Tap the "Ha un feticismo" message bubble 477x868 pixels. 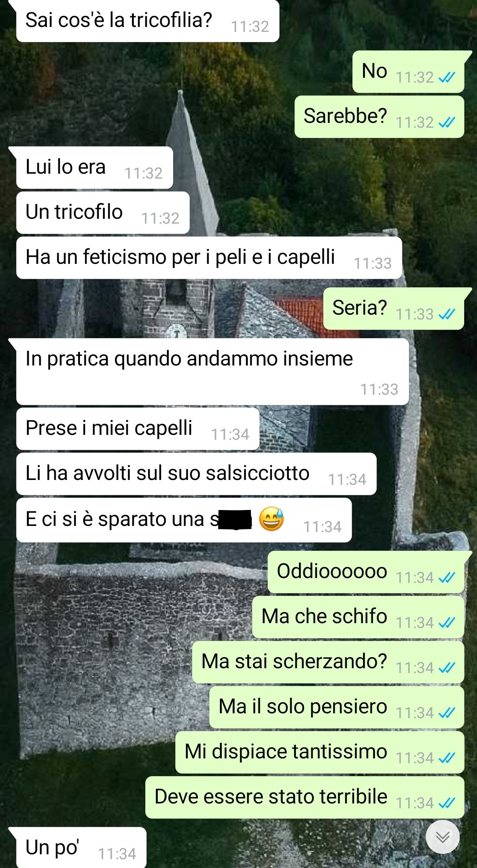tap(209, 258)
